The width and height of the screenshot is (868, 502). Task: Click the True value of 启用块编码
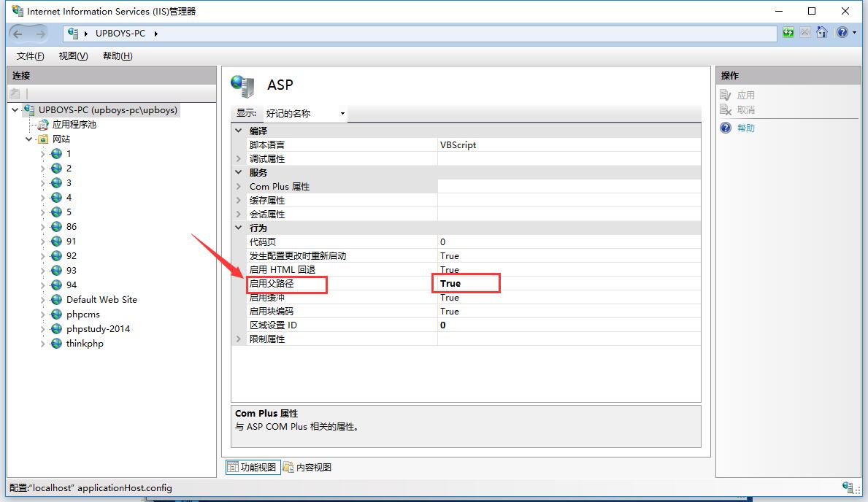[450, 311]
